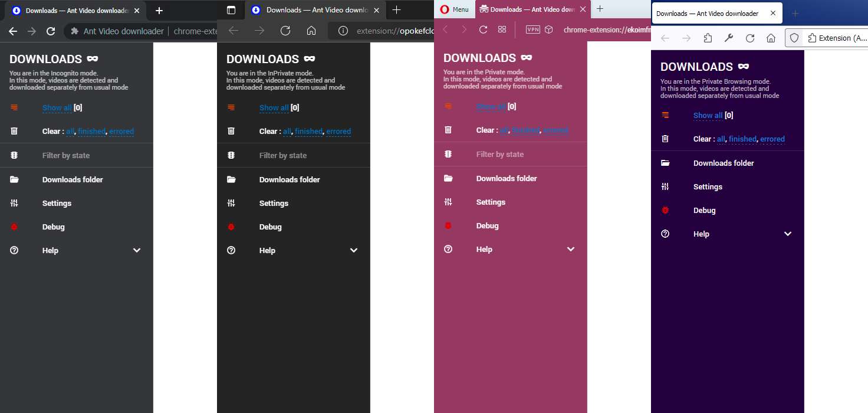Open the Filter by state field in Opera

tap(511, 154)
